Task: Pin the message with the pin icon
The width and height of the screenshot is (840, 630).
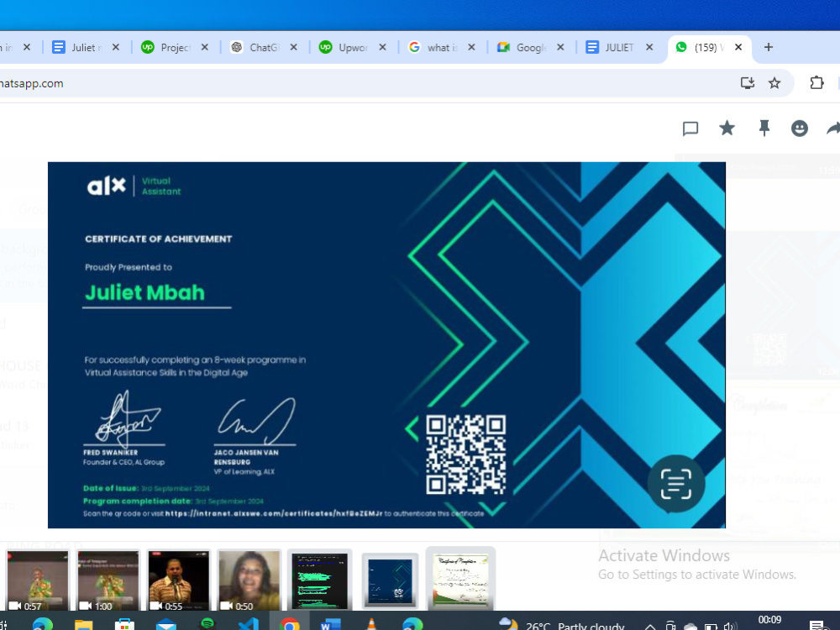Action: [764, 128]
